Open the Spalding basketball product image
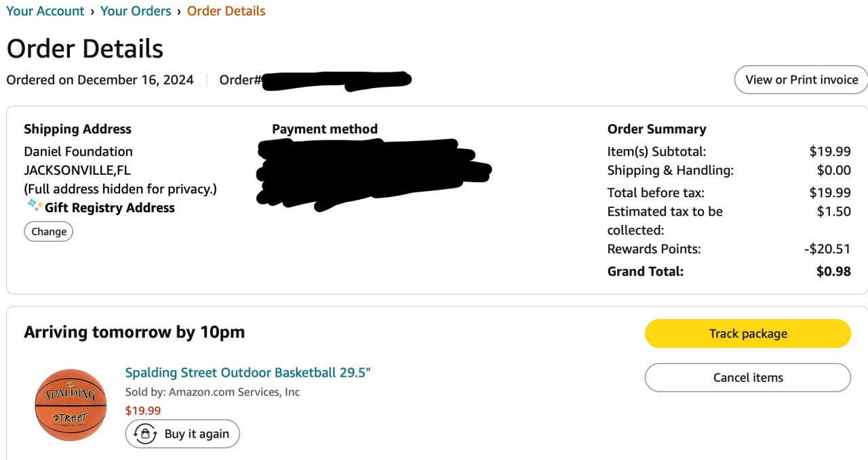 [x=71, y=404]
